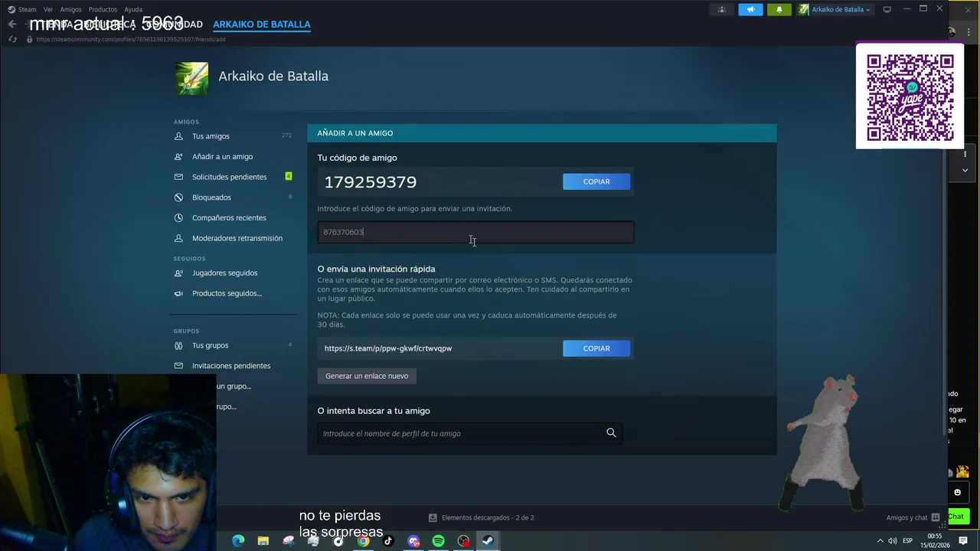Select Añadir a un amigo
This screenshot has height=551, width=980.
[x=222, y=157]
